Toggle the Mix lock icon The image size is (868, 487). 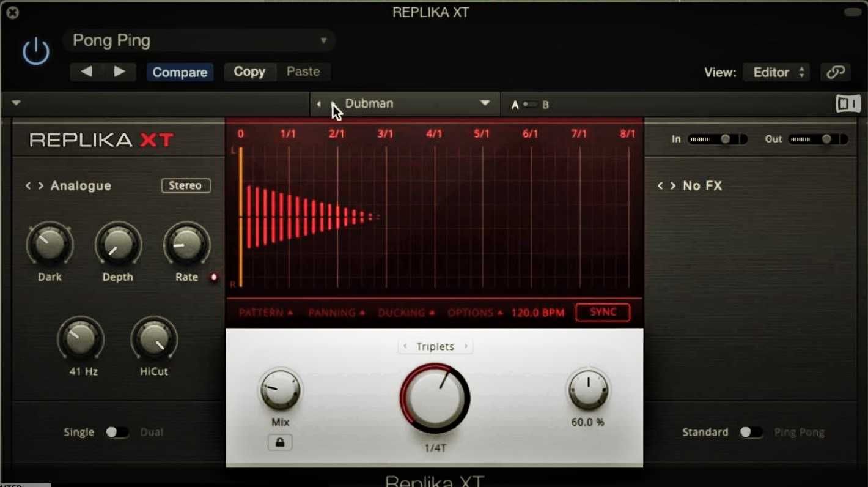pyautogui.click(x=280, y=442)
